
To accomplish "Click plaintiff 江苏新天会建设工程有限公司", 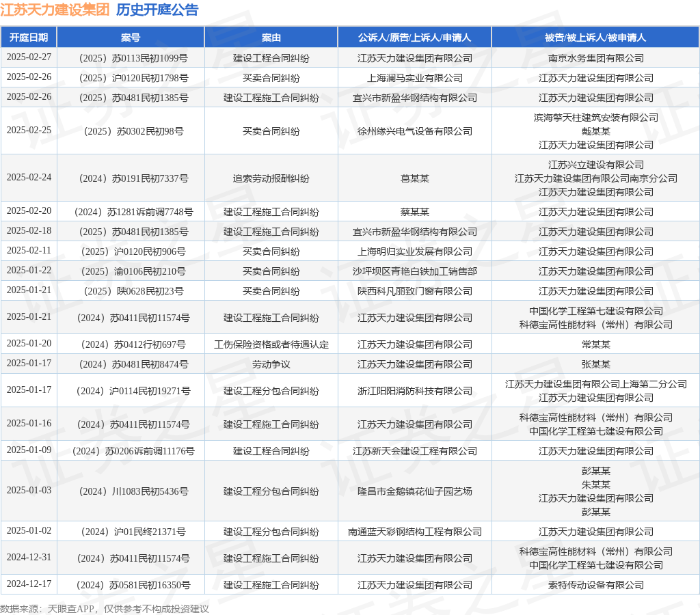I will click(x=415, y=451).
